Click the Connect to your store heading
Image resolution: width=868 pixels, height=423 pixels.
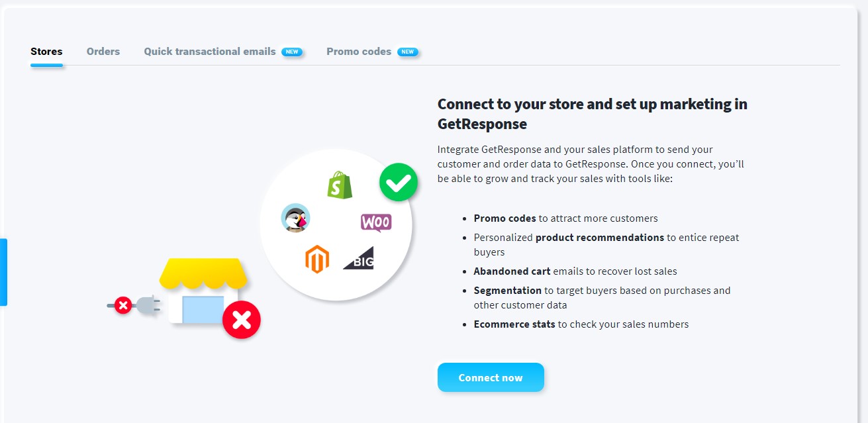click(x=593, y=114)
